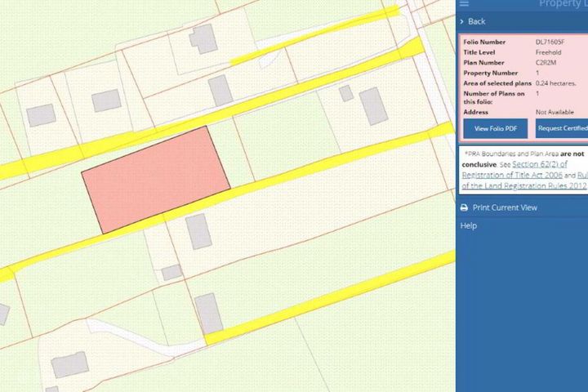Follow the Registration of Title Act 2006 link
Viewport: 588px width, 392px height.
[512, 176]
